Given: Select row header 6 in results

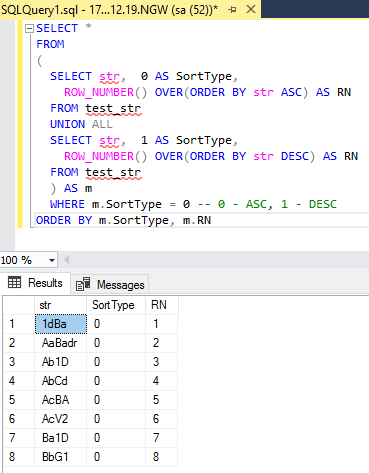Looking at the screenshot, I should point(19,419).
